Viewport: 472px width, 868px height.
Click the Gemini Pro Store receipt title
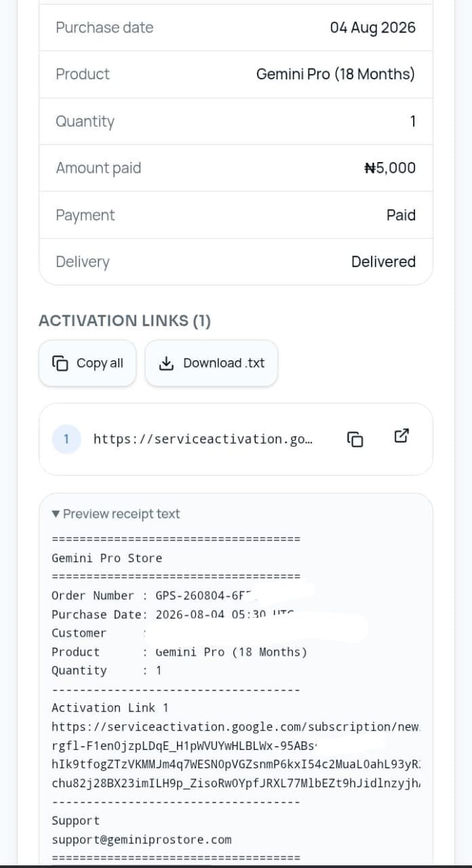coord(107,558)
